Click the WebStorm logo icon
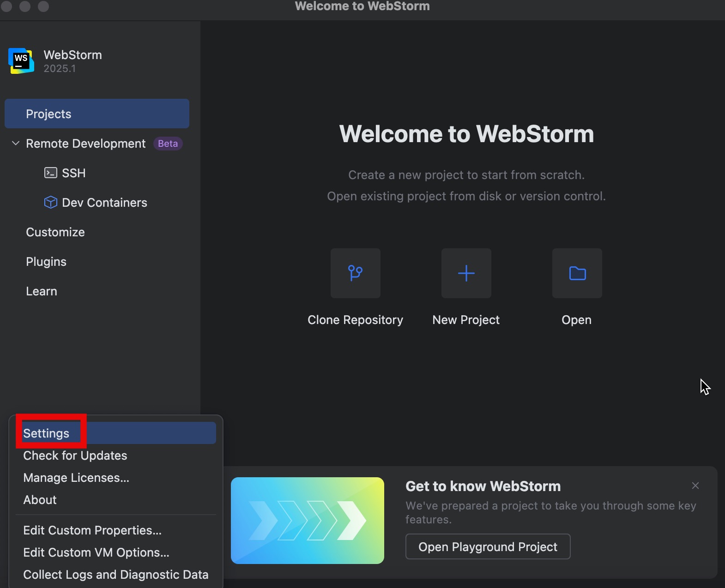This screenshot has width=725, height=588. point(21,61)
